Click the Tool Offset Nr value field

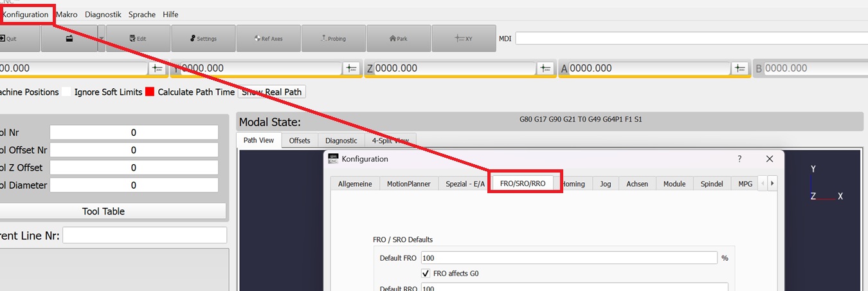(134, 150)
